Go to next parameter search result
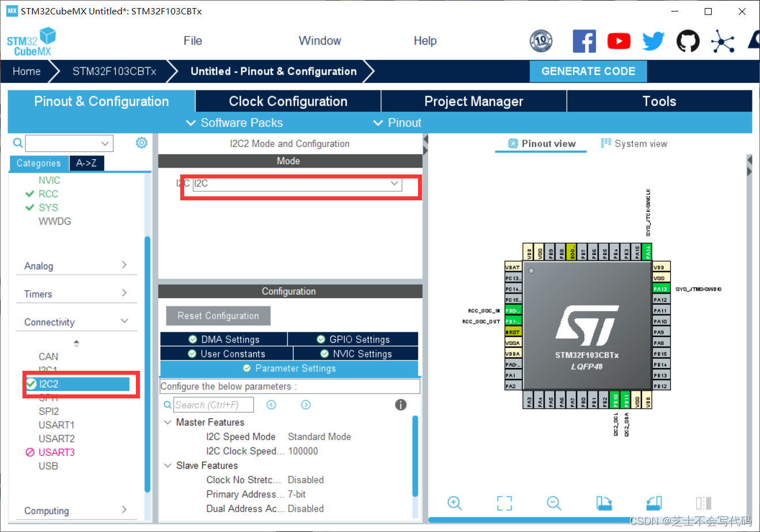Viewport: 760px width, 532px height. pyautogui.click(x=306, y=405)
